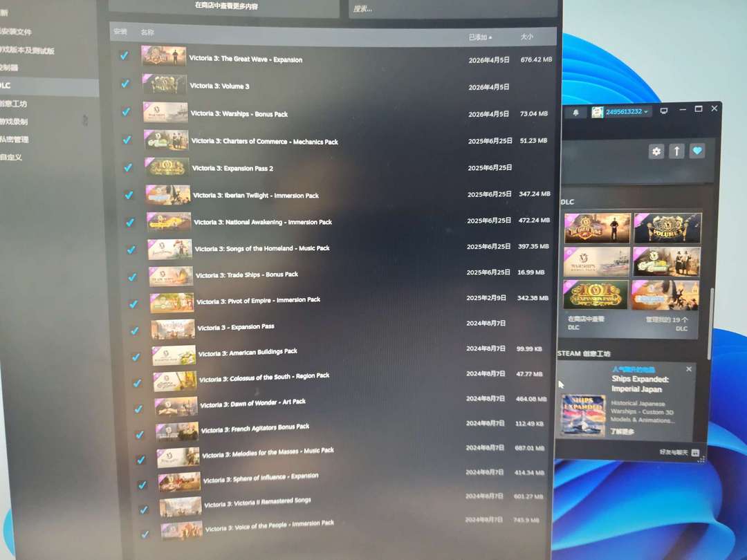
Task: Open the Pivot of Empire thumbnail image
Action: click(172, 303)
